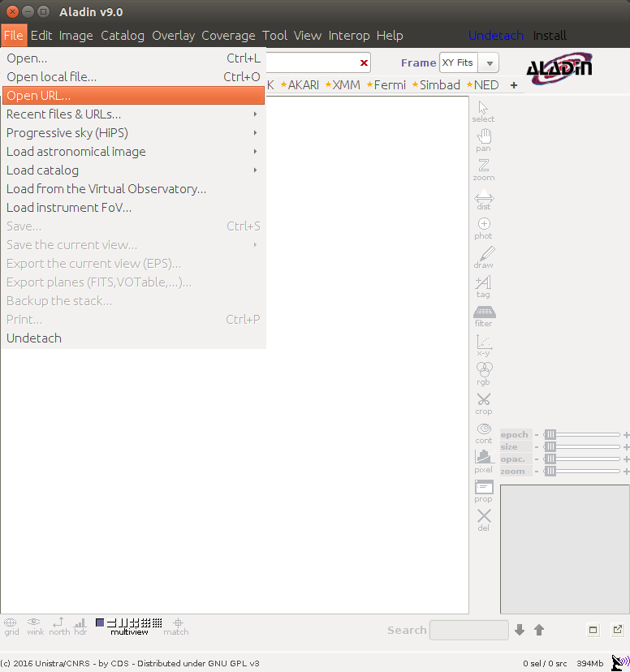Expand Load catalog submenu

[x=133, y=170]
